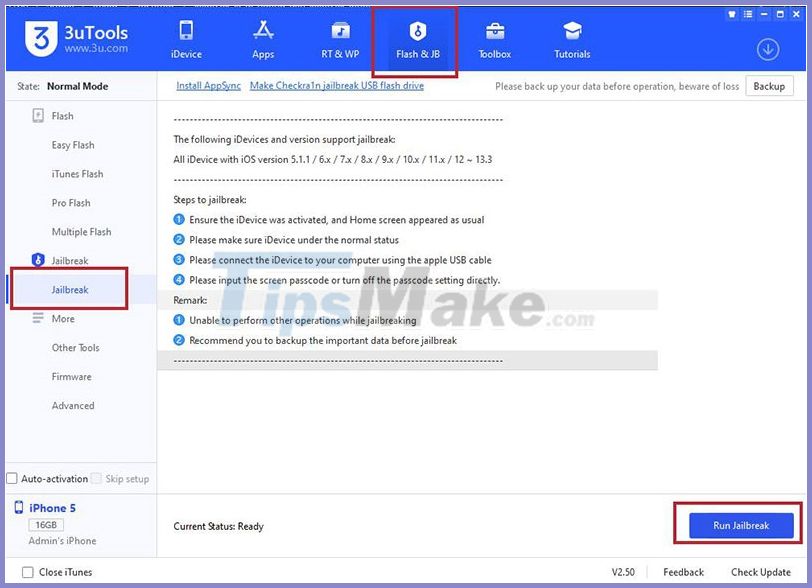
Task: Select the iPhone 5 device entry
Action: click(50, 508)
